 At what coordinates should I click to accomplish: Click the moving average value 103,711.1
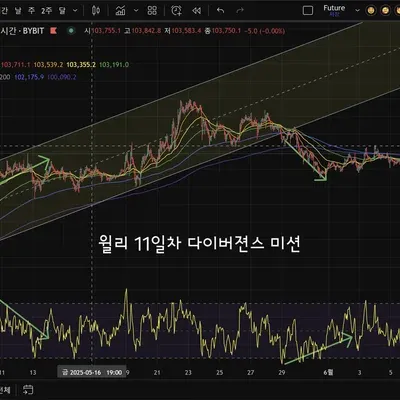(16, 65)
